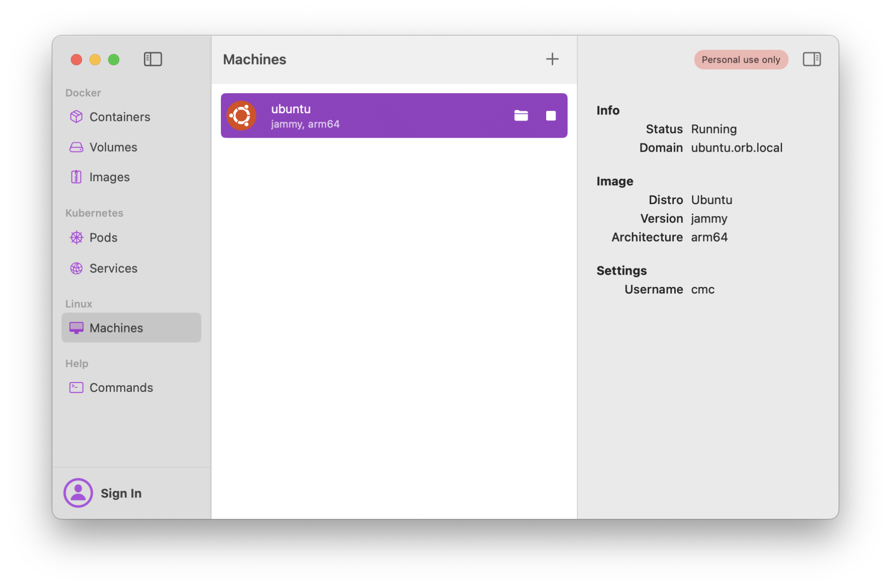
Task: Click the user profile avatar icon
Action: 78,492
